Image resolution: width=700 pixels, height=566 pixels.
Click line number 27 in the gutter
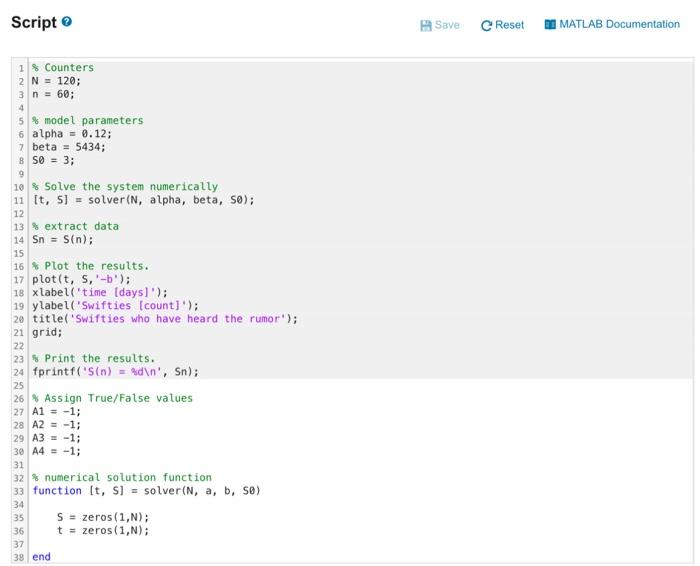click(19, 412)
